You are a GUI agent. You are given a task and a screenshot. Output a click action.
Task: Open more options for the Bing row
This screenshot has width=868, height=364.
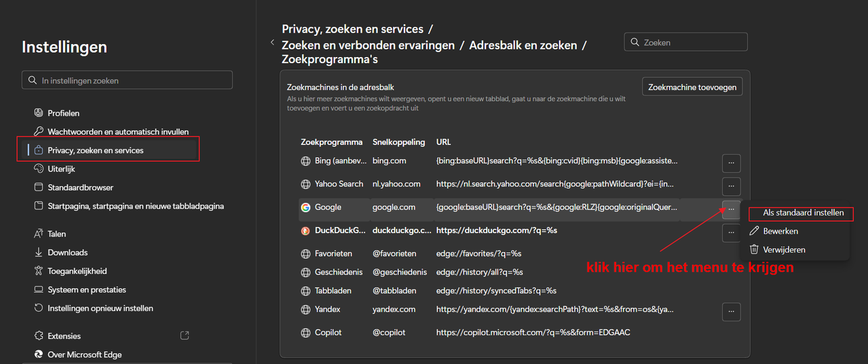coord(731,163)
